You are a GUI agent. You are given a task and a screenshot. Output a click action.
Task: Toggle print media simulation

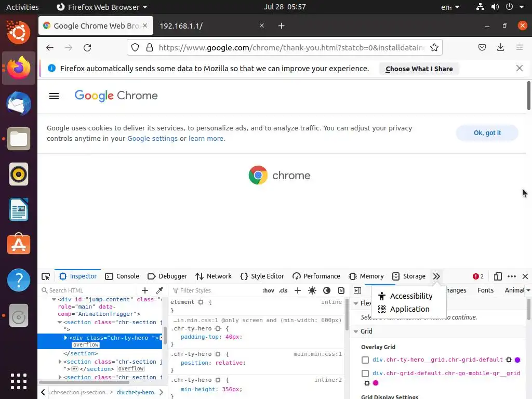[341, 290]
